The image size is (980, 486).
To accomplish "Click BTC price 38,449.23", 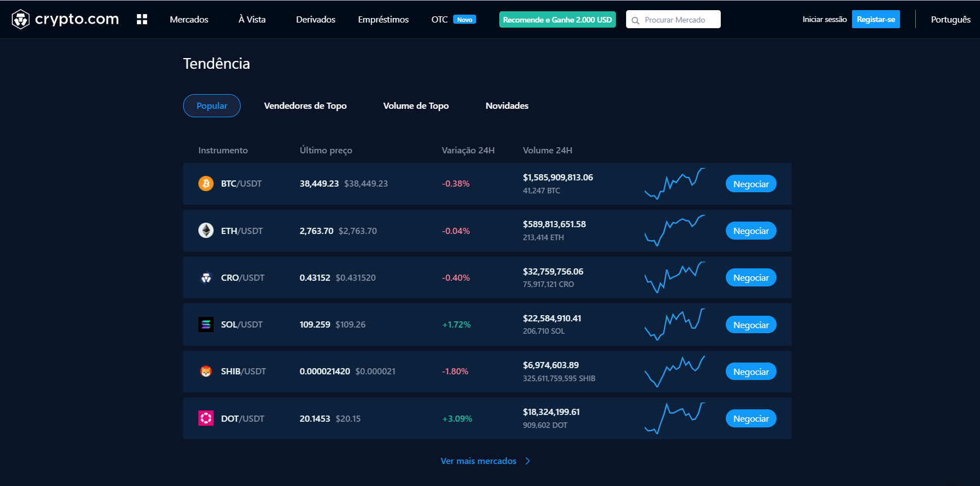I will coord(319,184).
